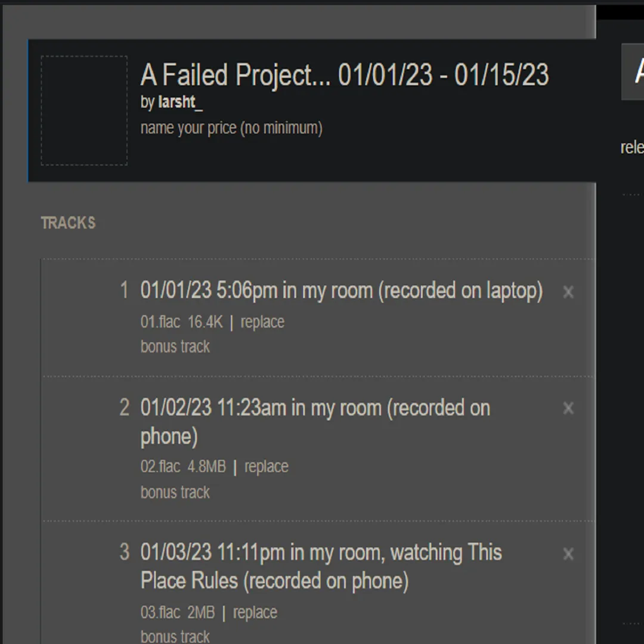This screenshot has height=644, width=644.
Task: Replace the 03.flac audio file
Action: tap(255, 612)
